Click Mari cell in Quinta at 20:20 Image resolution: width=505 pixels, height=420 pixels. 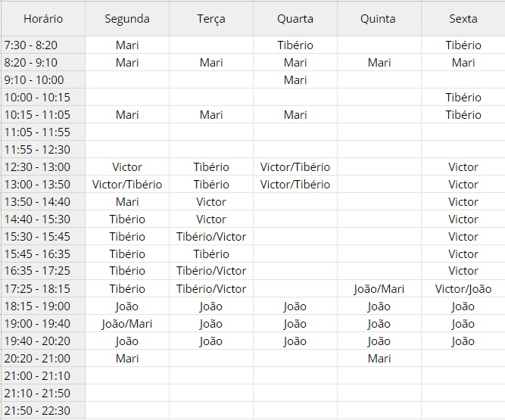tap(379, 358)
